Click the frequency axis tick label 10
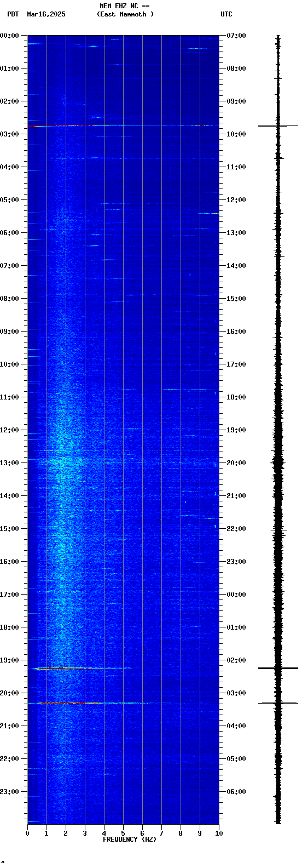The image size is (302, 868). pos(219,833)
